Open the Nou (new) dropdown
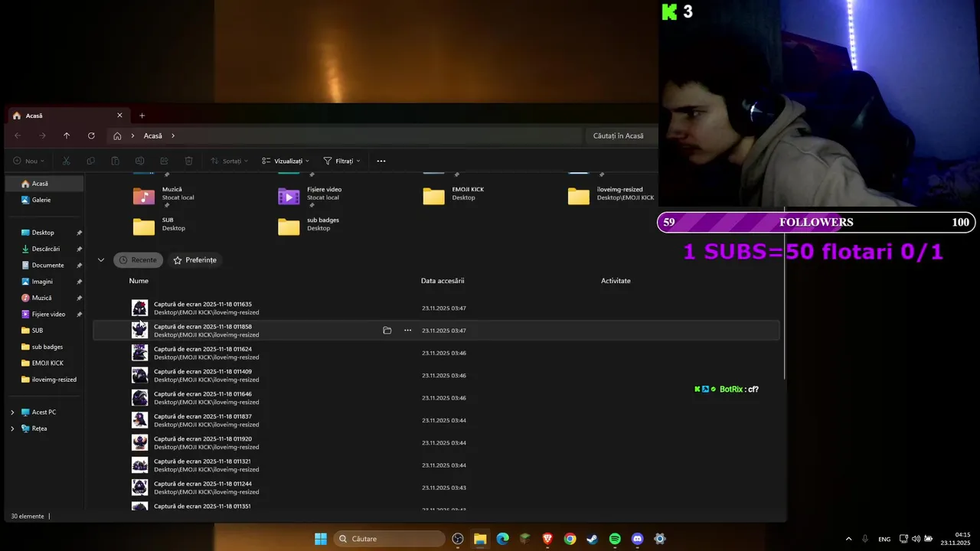This screenshot has width=980, height=551. [x=28, y=161]
